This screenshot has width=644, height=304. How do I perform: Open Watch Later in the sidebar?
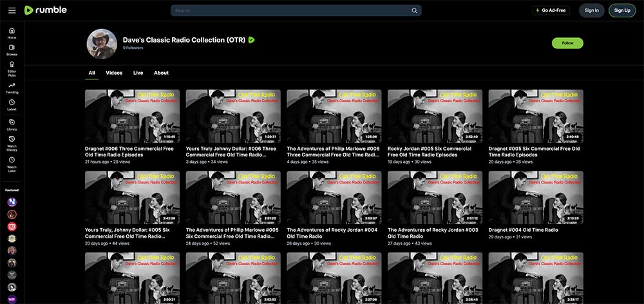click(x=12, y=164)
